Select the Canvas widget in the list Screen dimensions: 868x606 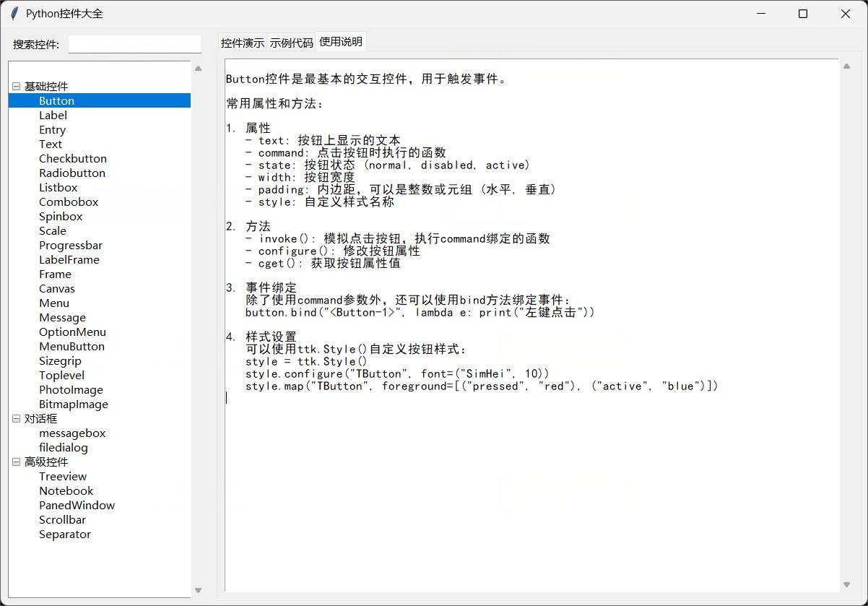56,288
